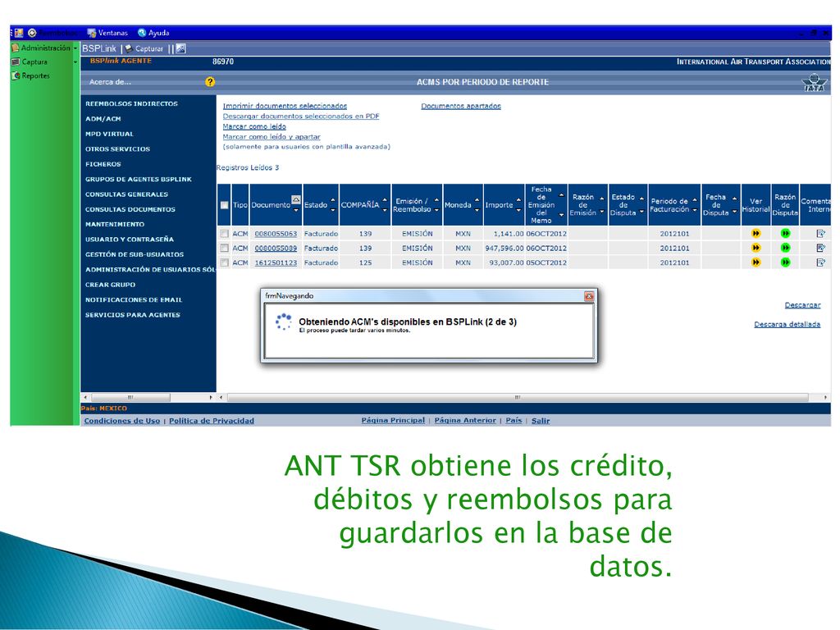Open CONSULTAS GENERALES menu item
Viewport: 840px width, 630px height.
pos(126,194)
